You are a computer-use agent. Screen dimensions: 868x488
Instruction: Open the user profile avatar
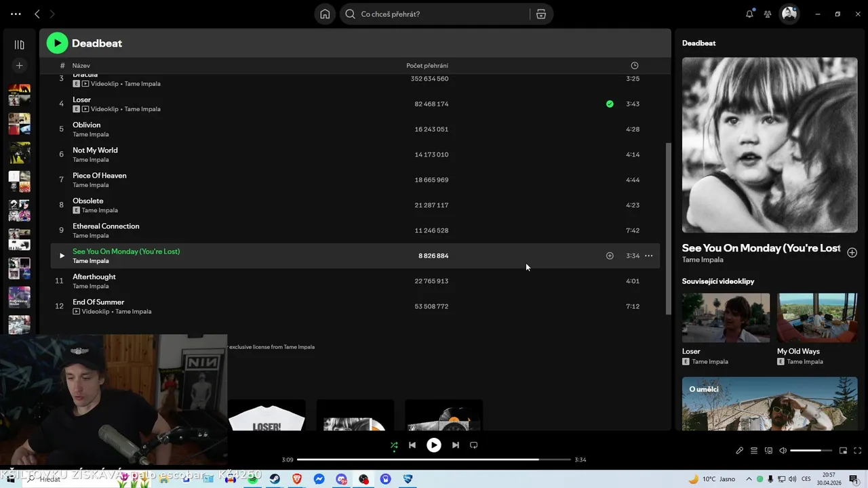[789, 14]
